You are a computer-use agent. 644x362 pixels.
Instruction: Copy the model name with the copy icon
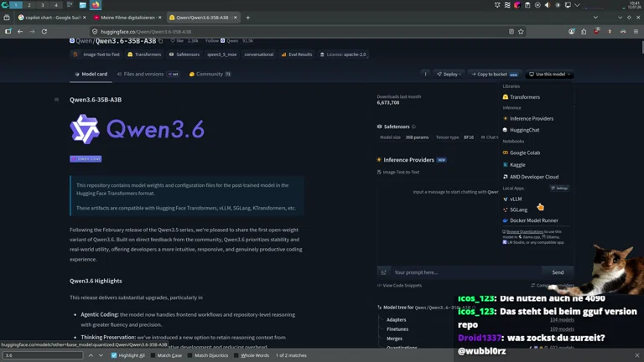(x=161, y=41)
